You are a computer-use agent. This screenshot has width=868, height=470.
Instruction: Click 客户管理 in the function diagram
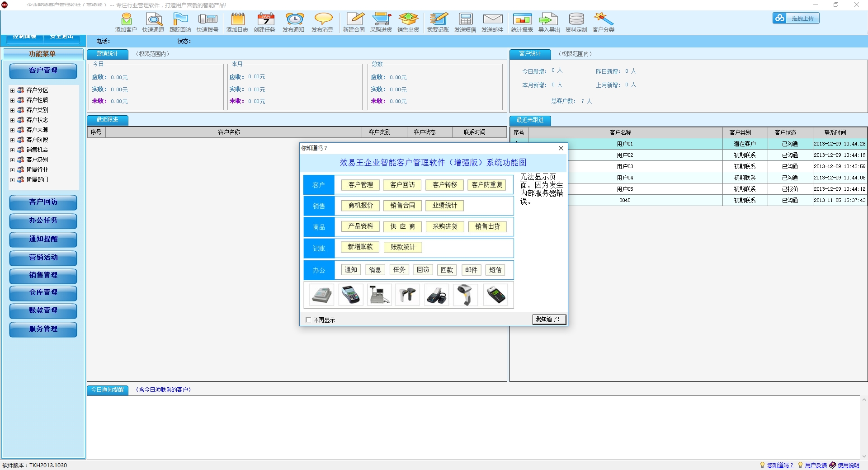pos(360,185)
